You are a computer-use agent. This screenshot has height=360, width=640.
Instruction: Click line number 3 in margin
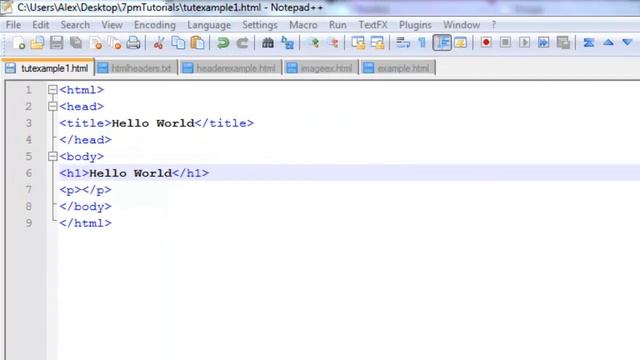(29, 123)
